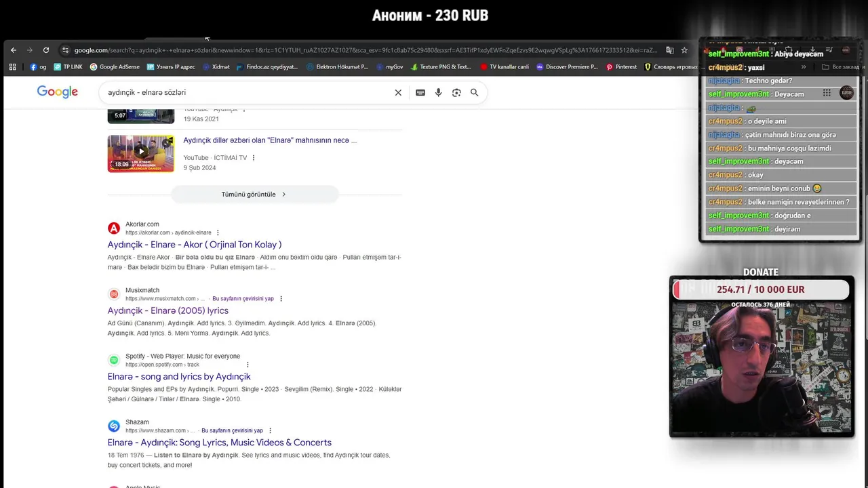Open the three-dot menu for İCTİMAİ TV video
Screen dimensions: 868x488
coord(254,158)
